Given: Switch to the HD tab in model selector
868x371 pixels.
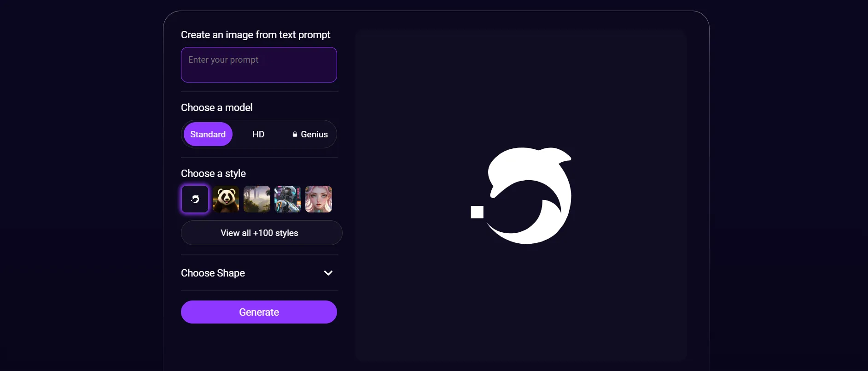Looking at the screenshot, I should point(258,134).
